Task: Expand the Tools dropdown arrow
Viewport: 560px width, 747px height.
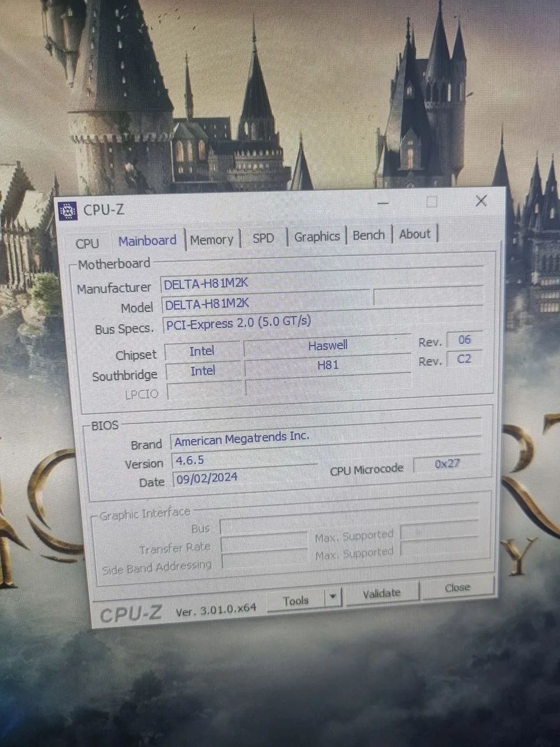Action: [x=333, y=598]
